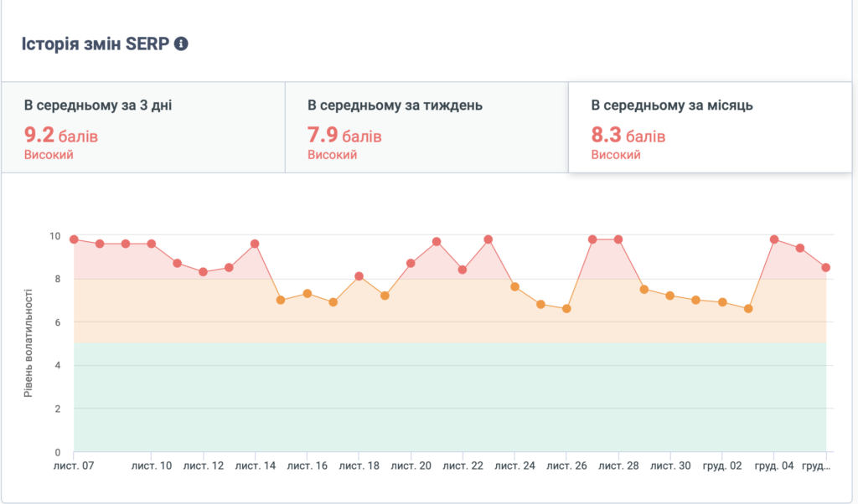The width and height of the screenshot is (858, 504).
Task: Click the red peak point above груд. 04
Action: (774, 239)
